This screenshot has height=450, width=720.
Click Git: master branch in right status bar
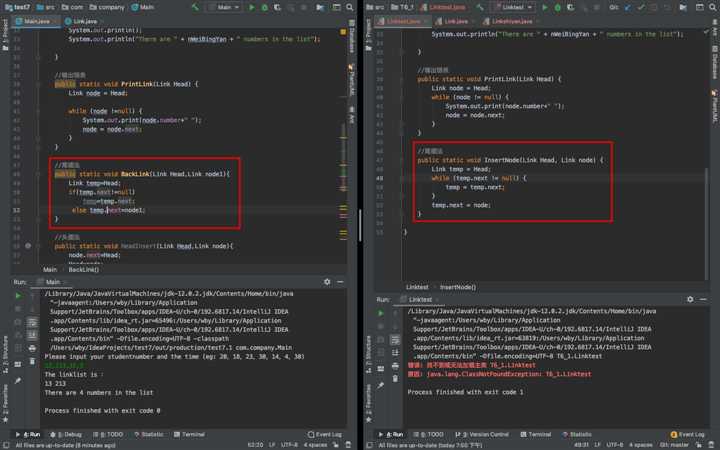(x=674, y=444)
